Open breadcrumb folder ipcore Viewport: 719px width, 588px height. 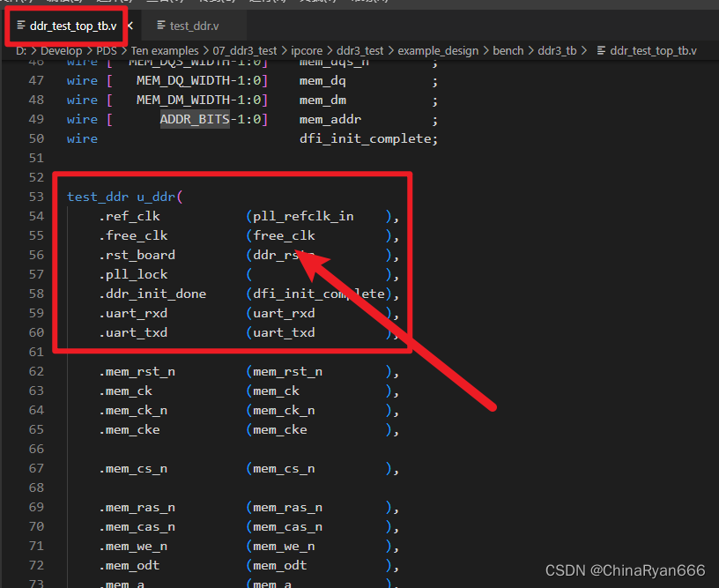click(307, 50)
